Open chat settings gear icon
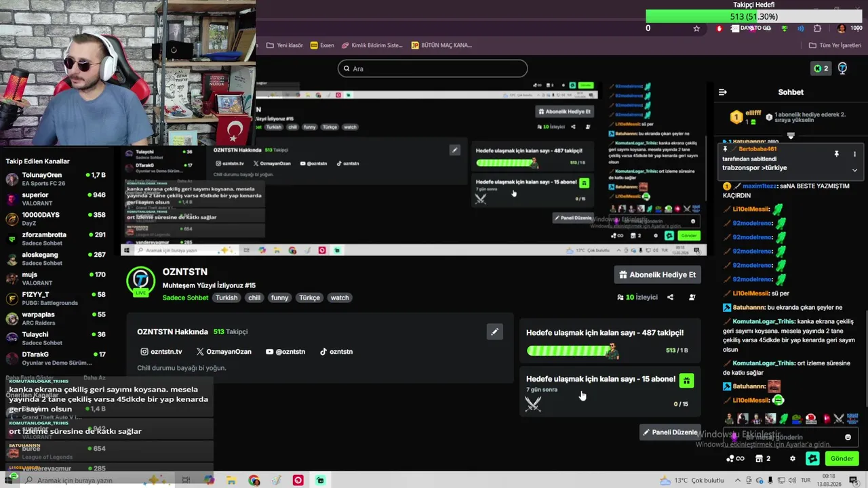The image size is (868, 488). click(x=793, y=459)
